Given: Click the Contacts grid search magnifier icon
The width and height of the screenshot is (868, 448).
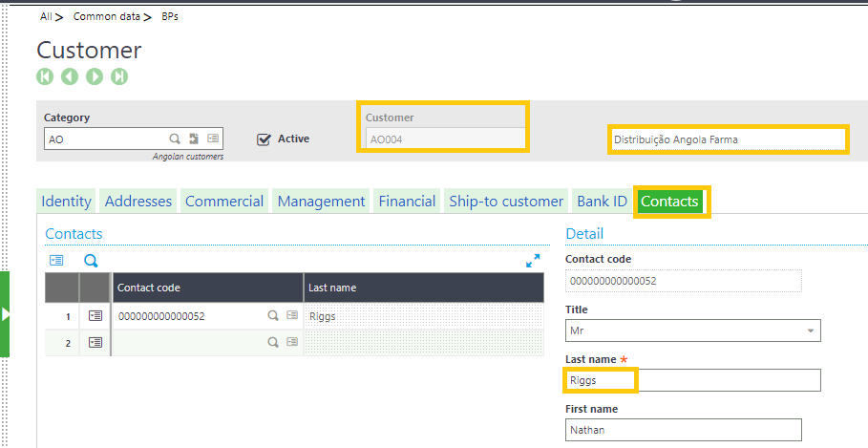Looking at the screenshot, I should pyautogui.click(x=91, y=261).
